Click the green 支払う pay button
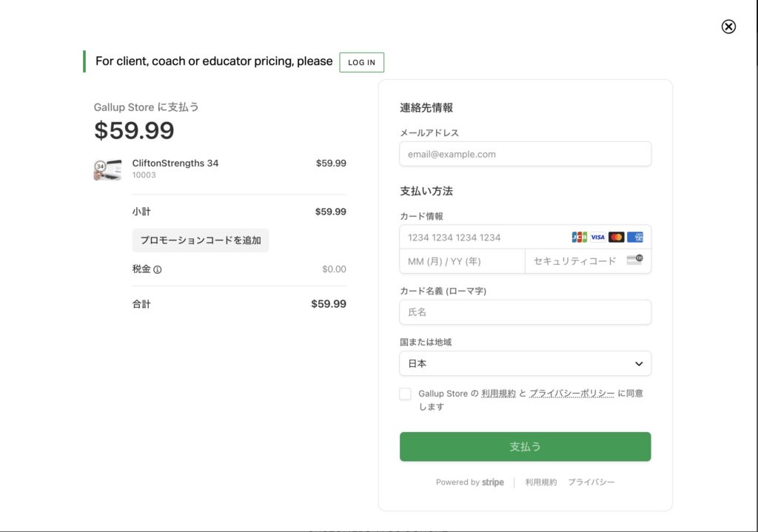The width and height of the screenshot is (758, 532). coord(526,446)
